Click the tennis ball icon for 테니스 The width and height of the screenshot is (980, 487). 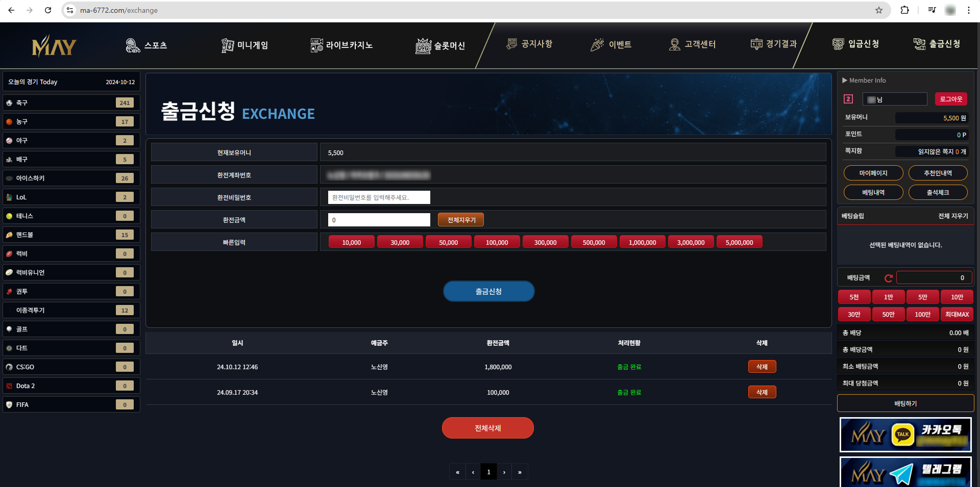9,216
